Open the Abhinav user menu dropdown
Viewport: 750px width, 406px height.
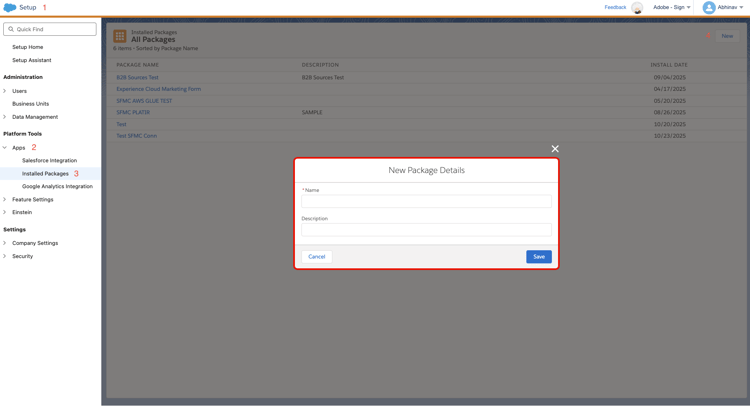click(730, 8)
